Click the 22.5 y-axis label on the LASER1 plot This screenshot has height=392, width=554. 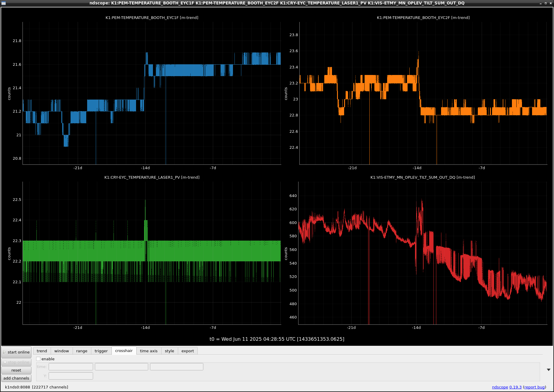coord(17,199)
